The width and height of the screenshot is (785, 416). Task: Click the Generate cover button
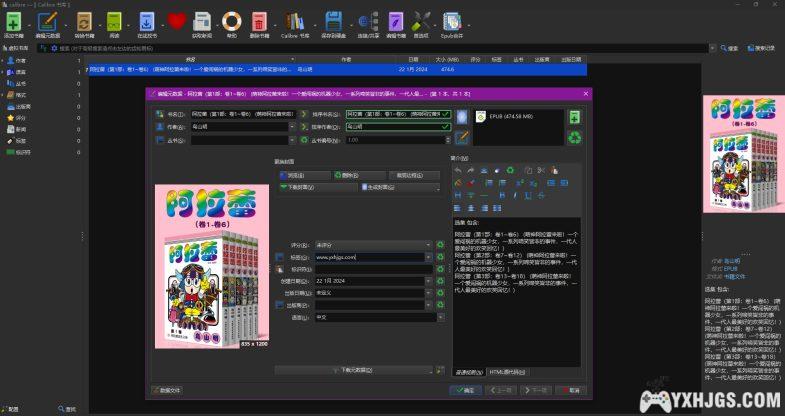pos(400,187)
